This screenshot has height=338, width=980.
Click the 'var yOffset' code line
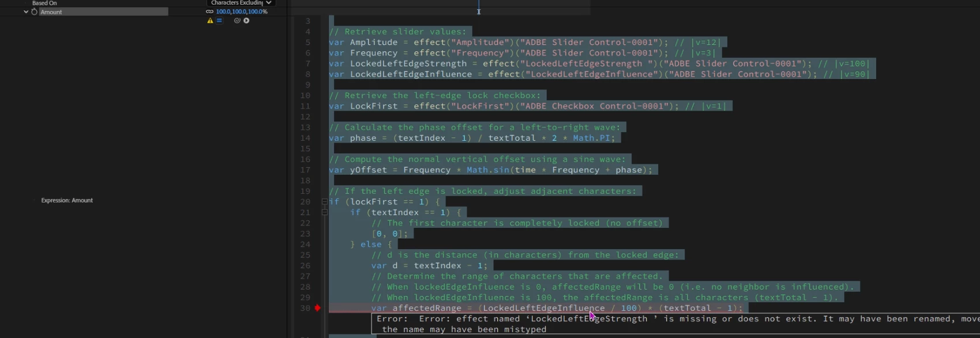(x=491, y=170)
